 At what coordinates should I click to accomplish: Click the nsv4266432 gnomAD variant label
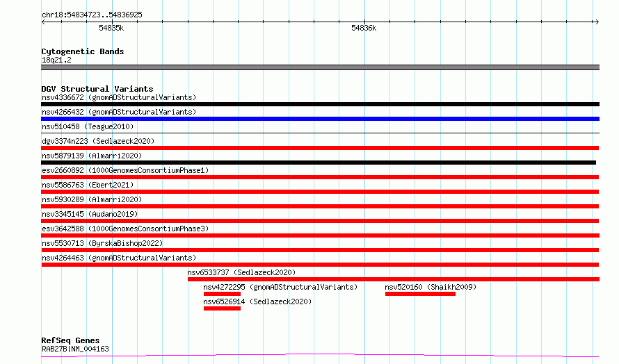119,112
